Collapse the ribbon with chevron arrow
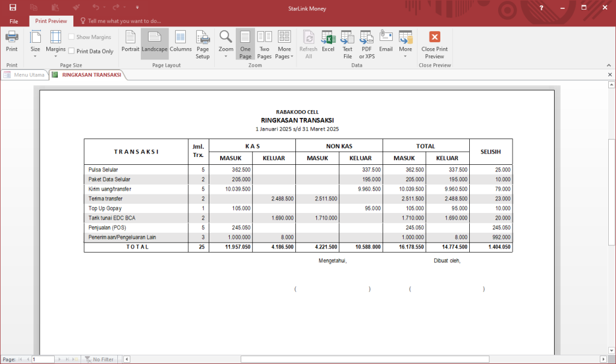This screenshot has height=364, width=616. [x=609, y=65]
